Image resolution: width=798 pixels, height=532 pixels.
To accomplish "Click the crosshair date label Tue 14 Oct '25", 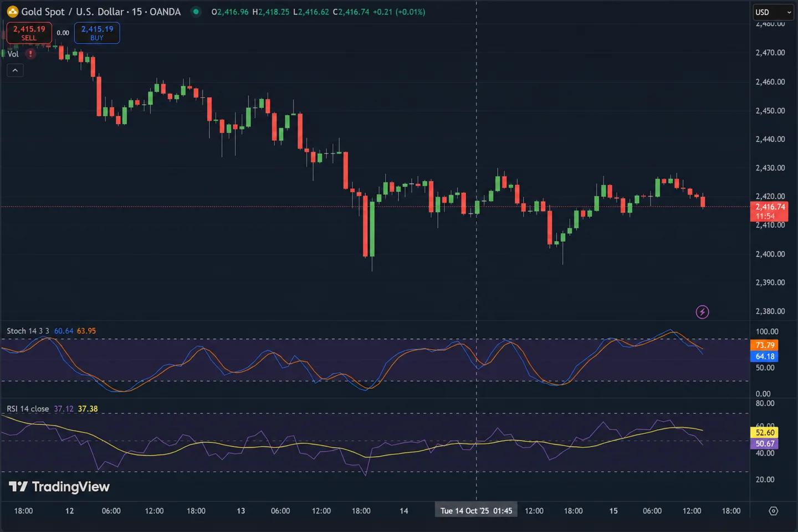I will tap(477, 511).
